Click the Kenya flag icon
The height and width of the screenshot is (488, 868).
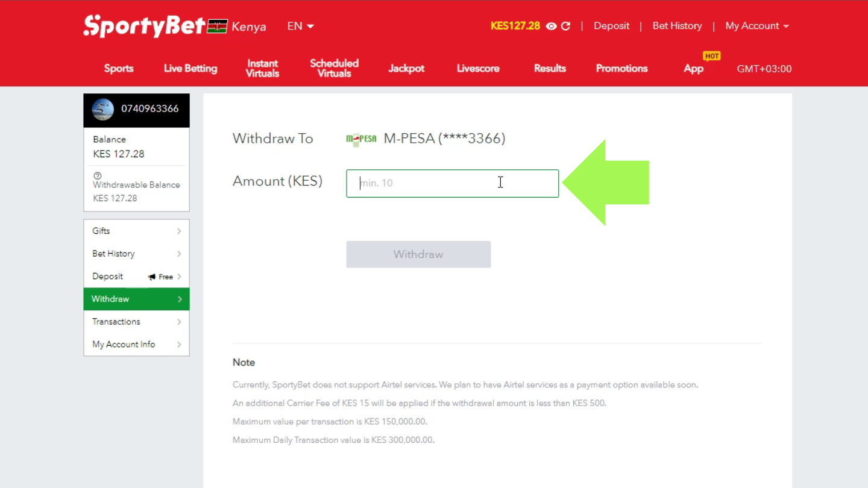(x=217, y=26)
